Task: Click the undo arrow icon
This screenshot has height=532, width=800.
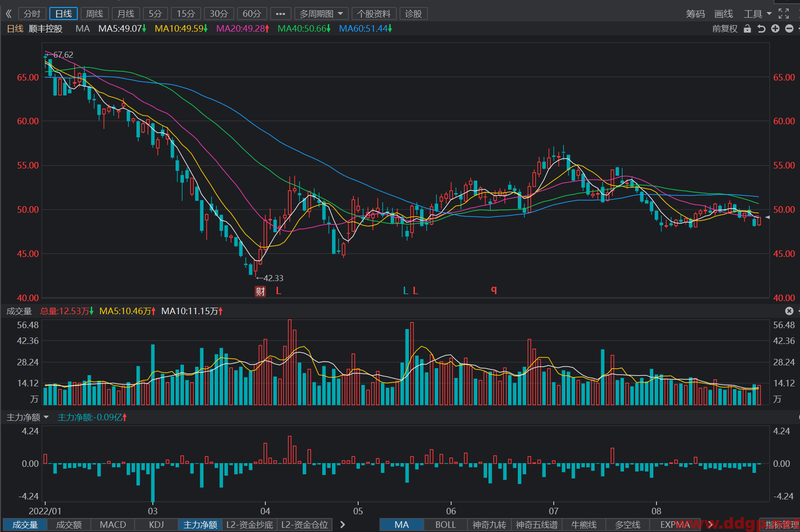Action: (761, 28)
